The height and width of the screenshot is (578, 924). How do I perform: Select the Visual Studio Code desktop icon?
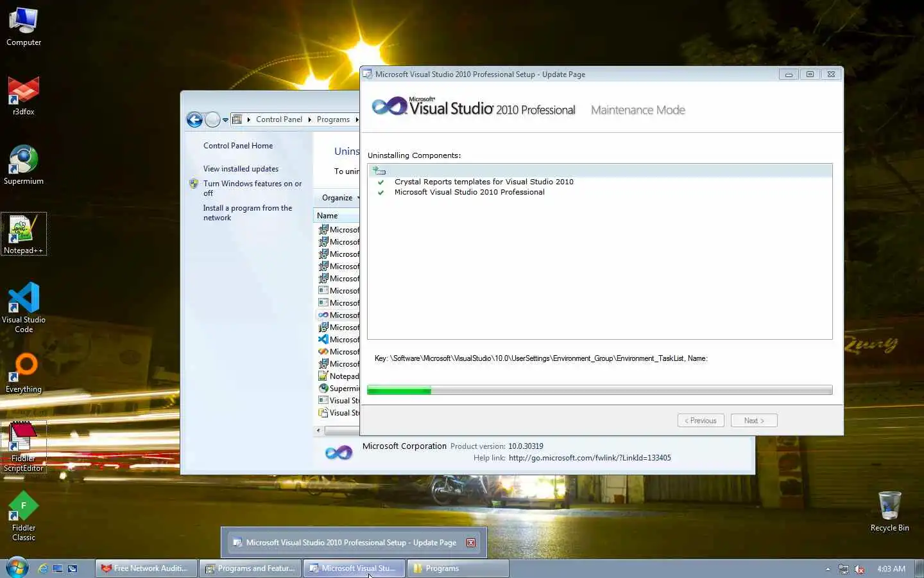(x=24, y=308)
